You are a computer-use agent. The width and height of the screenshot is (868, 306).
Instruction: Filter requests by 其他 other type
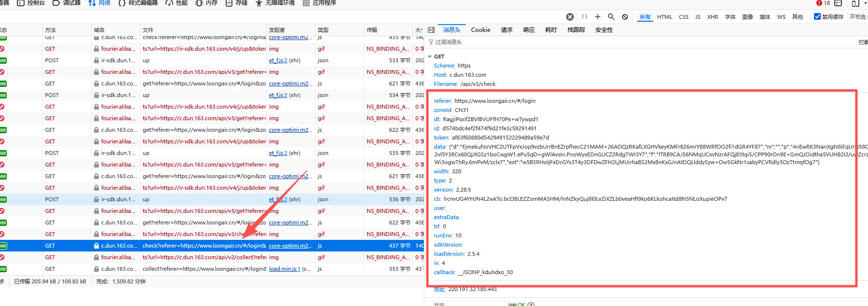798,17
